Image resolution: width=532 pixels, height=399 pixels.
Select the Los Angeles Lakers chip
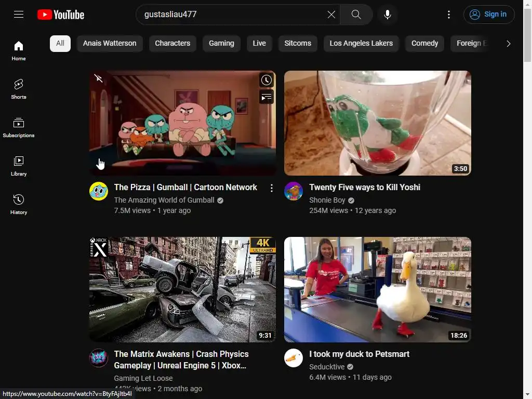pyautogui.click(x=361, y=44)
